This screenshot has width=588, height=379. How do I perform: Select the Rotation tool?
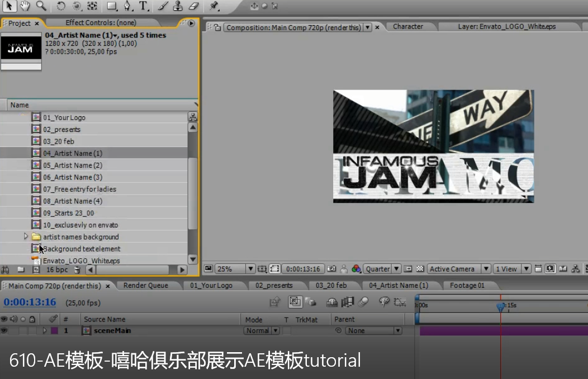pos(61,6)
